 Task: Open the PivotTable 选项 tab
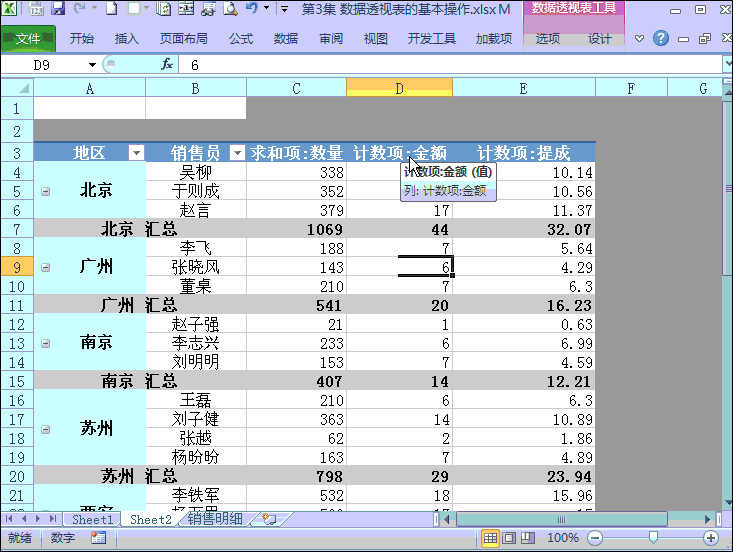coord(547,39)
